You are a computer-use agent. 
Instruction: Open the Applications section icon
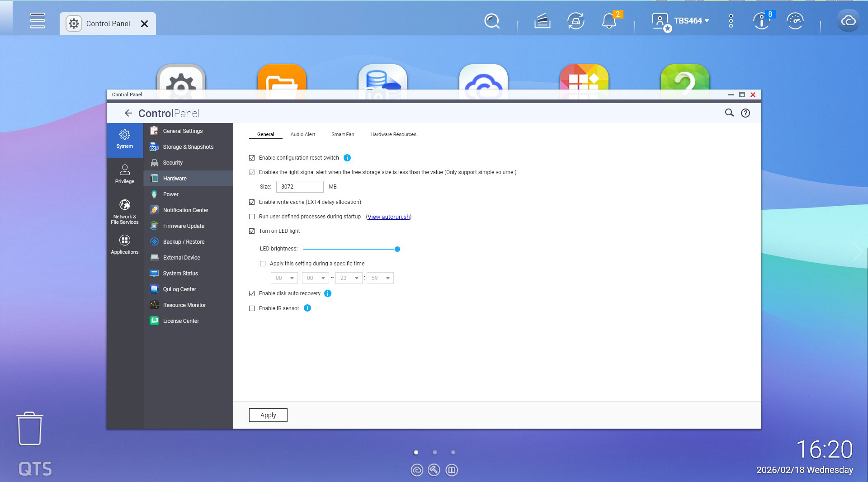click(124, 244)
